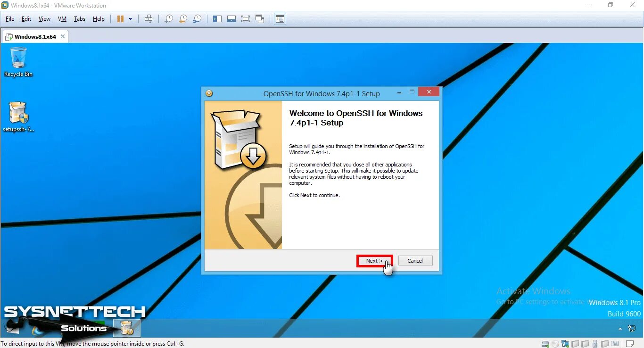Select the Recycle Bin desktop icon
The image size is (644, 348).
pyautogui.click(x=18, y=62)
